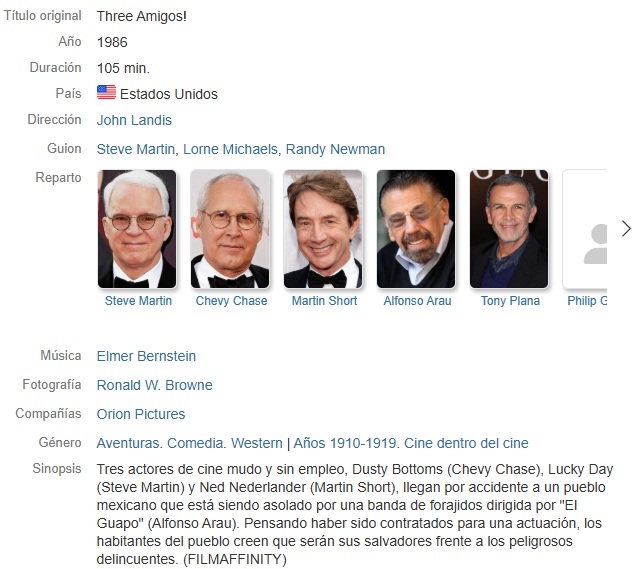Open the Años 1910-1919 topic link

(345, 443)
